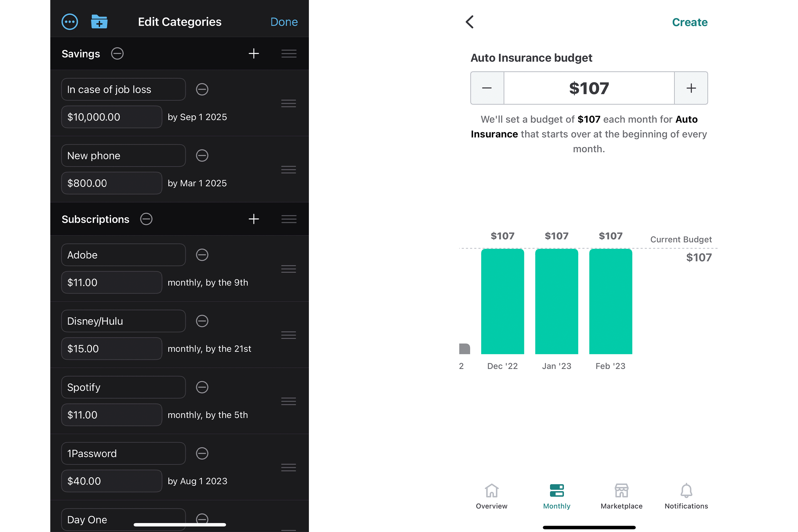Add a new goal under Savings

coord(254,53)
